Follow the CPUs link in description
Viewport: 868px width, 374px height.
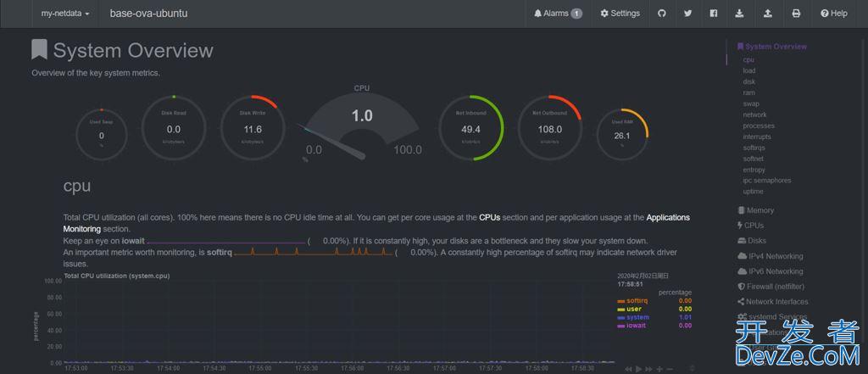click(489, 218)
